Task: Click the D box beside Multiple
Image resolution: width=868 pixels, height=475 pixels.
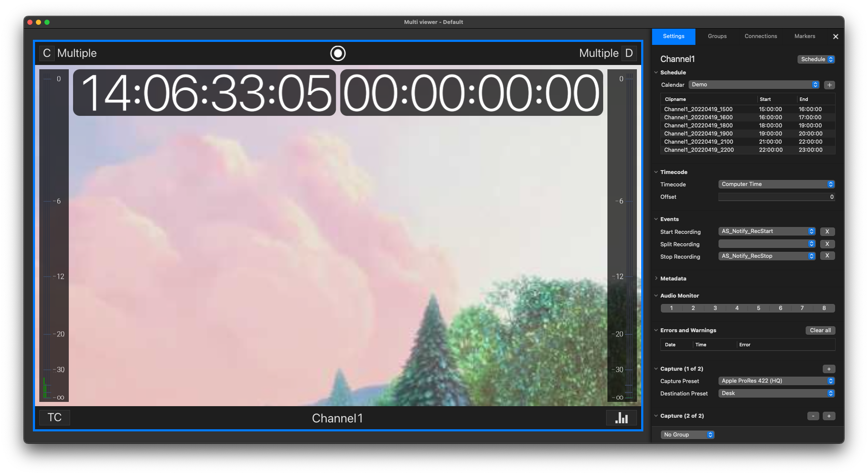Action: click(x=629, y=53)
